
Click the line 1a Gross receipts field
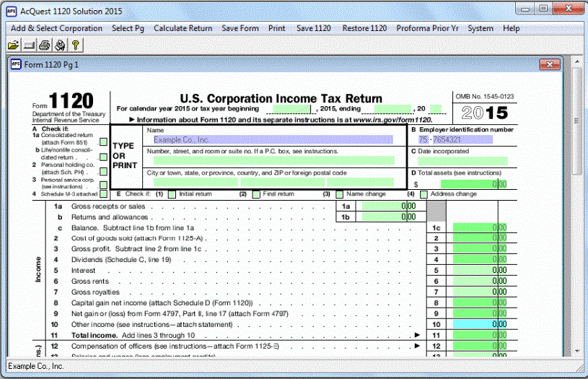390,206
